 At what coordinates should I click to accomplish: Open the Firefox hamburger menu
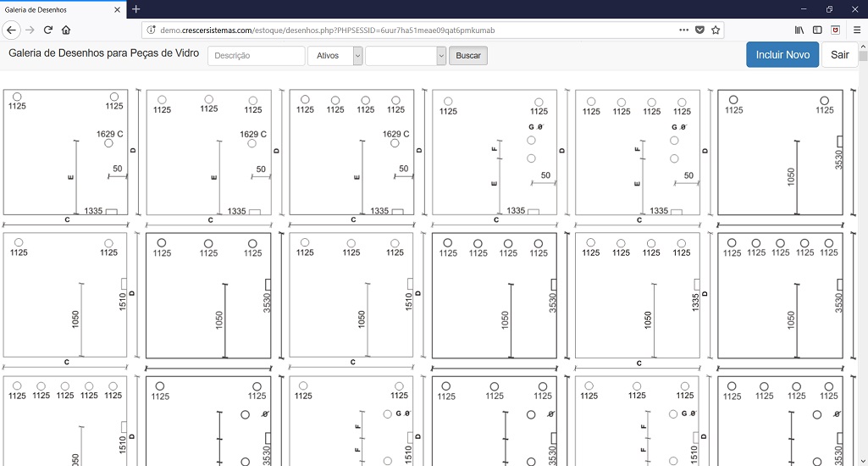(857, 30)
